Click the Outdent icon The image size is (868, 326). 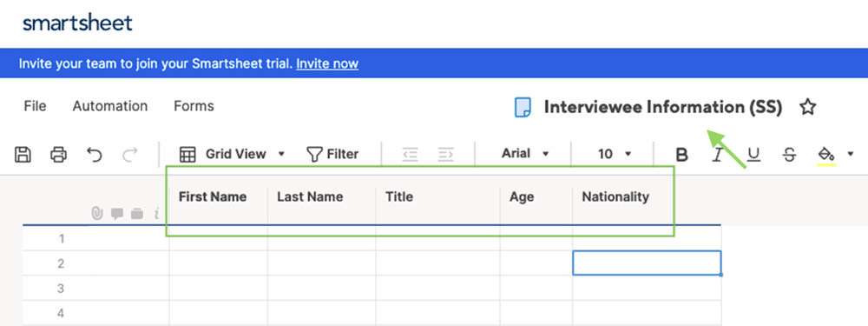(410, 154)
